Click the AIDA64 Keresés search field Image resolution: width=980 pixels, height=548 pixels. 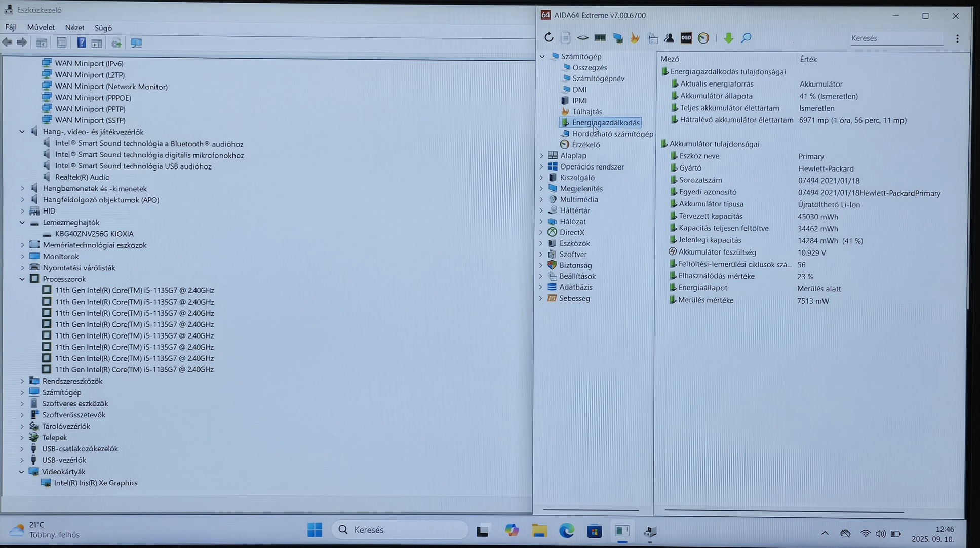click(x=895, y=38)
